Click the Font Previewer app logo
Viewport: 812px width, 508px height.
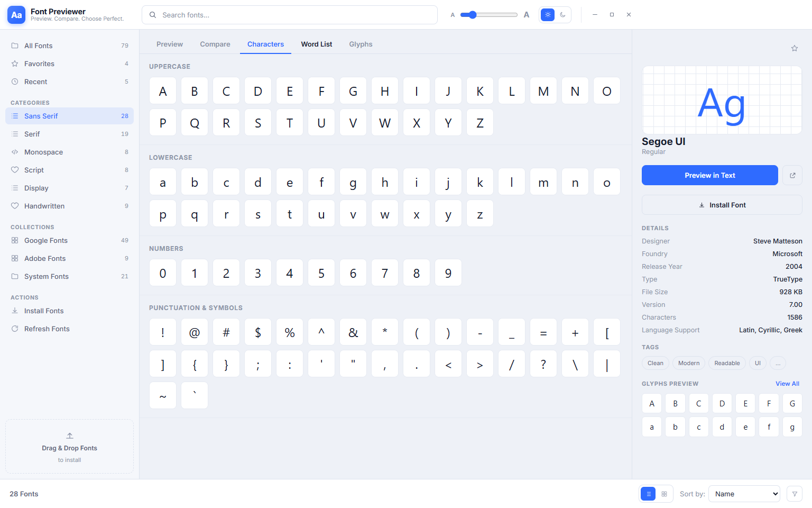coord(16,15)
